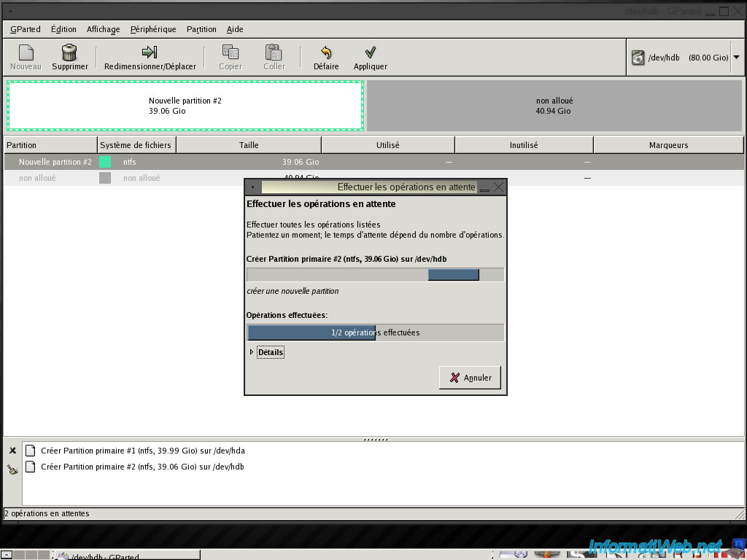This screenshot has width=747, height=560.
Task: Click the Système de fichiers column header
Action: (x=136, y=145)
